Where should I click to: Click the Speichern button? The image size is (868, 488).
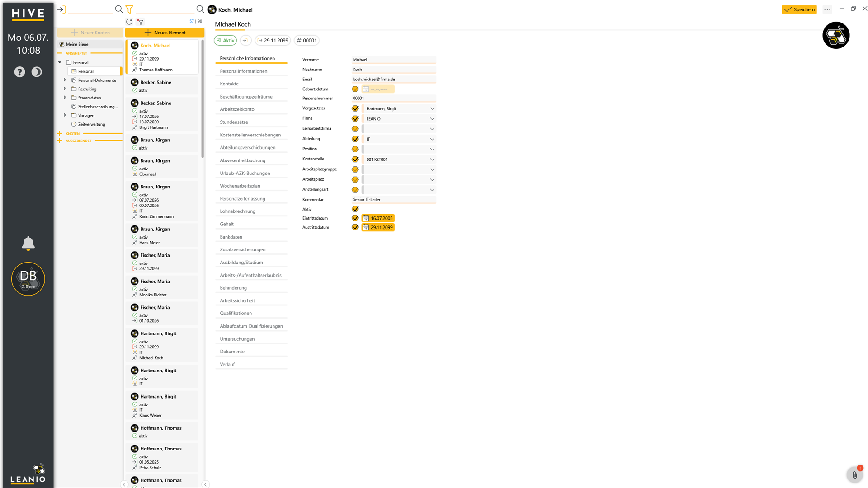point(799,9)
